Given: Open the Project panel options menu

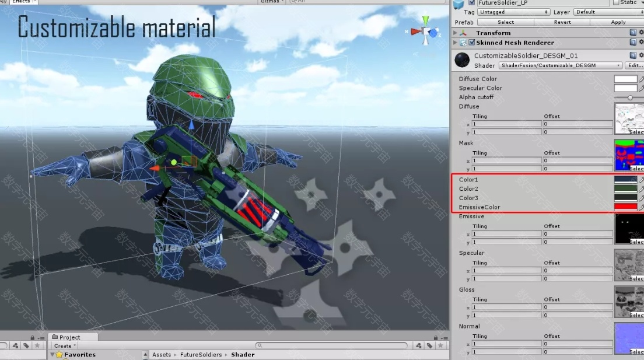Looking at the screenshot, I should click(x=443, y=338).
